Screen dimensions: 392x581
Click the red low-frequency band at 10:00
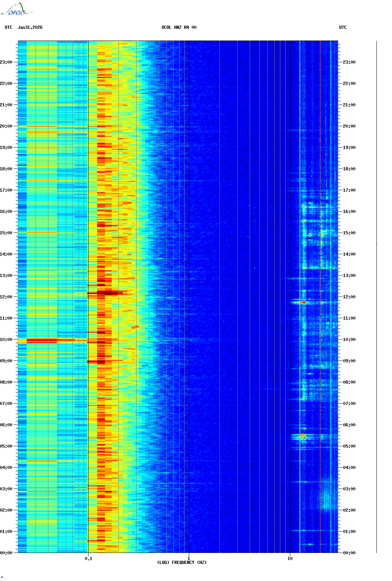[x=42, y=341]
